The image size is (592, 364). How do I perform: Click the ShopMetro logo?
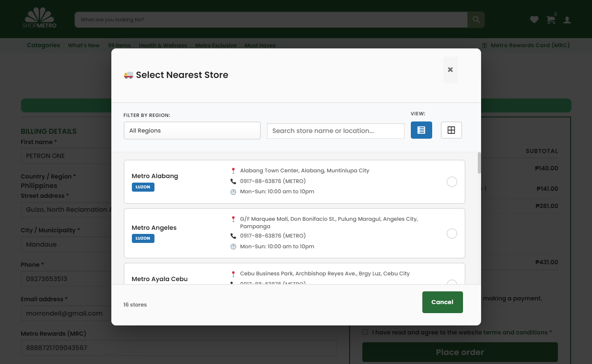click(x=39, y=18)
